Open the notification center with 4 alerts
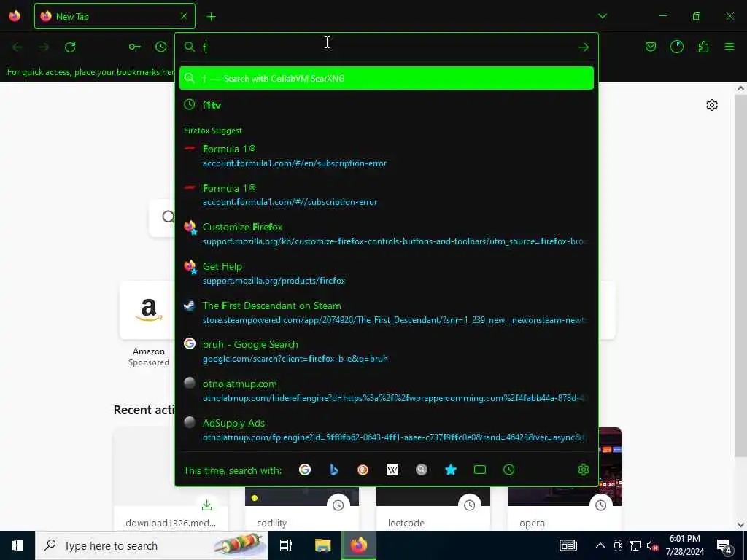The width and height of the screenshot is (747, 560). coord(724,545)
